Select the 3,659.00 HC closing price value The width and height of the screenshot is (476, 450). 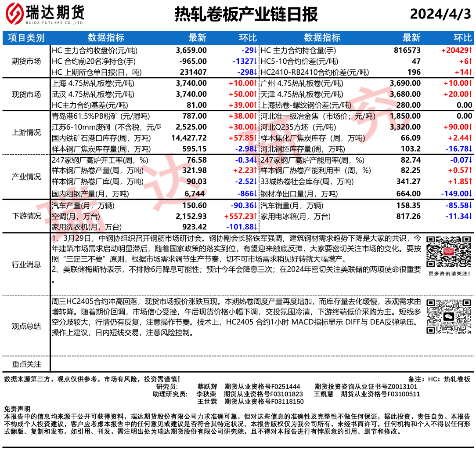pyautogui.click(x=191, y=50)
